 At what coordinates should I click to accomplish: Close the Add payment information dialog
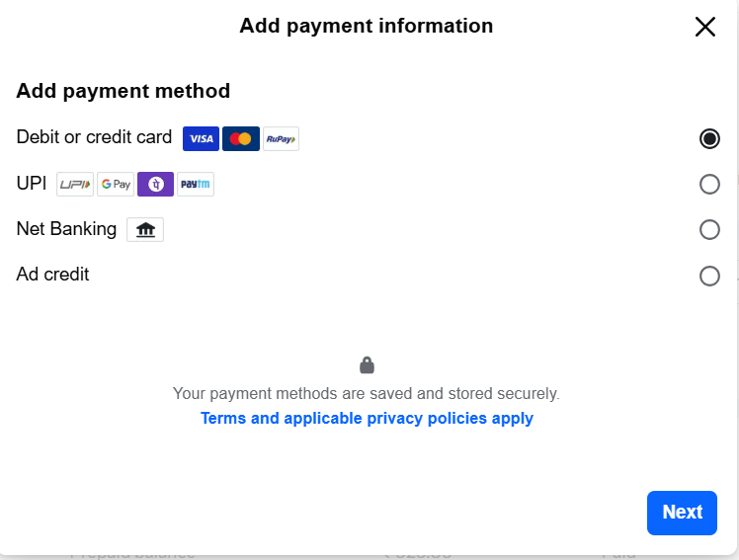click(704, 27)
